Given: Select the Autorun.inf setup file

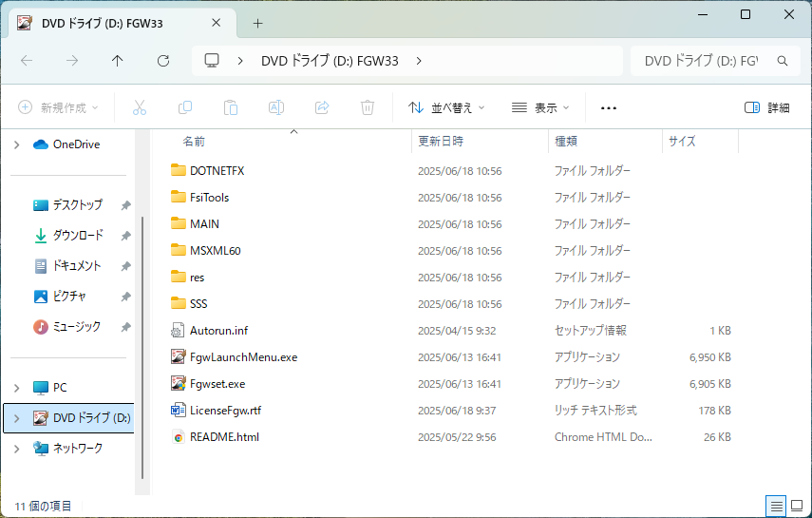Looking at the screenshot, I should pos(218,331).
